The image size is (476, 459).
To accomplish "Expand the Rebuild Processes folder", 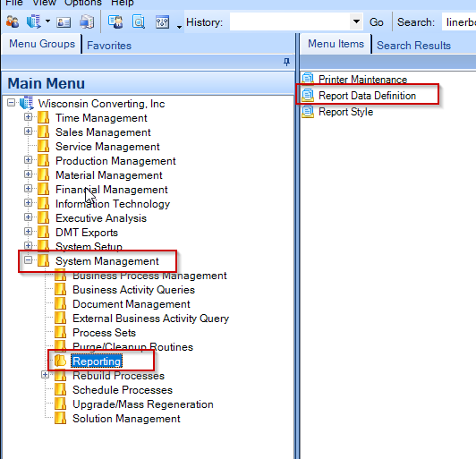I will [45, 375].
